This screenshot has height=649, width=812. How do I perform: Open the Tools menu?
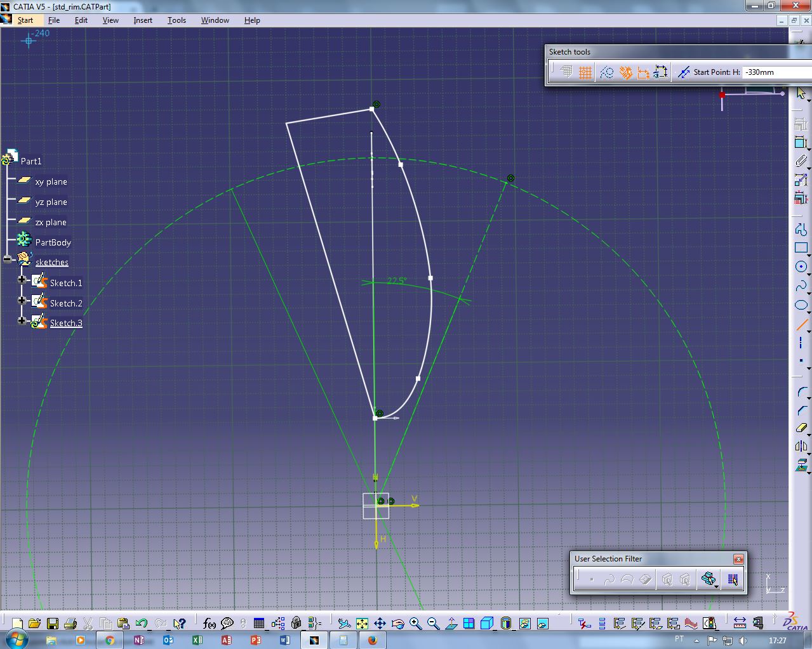(176, 20)
